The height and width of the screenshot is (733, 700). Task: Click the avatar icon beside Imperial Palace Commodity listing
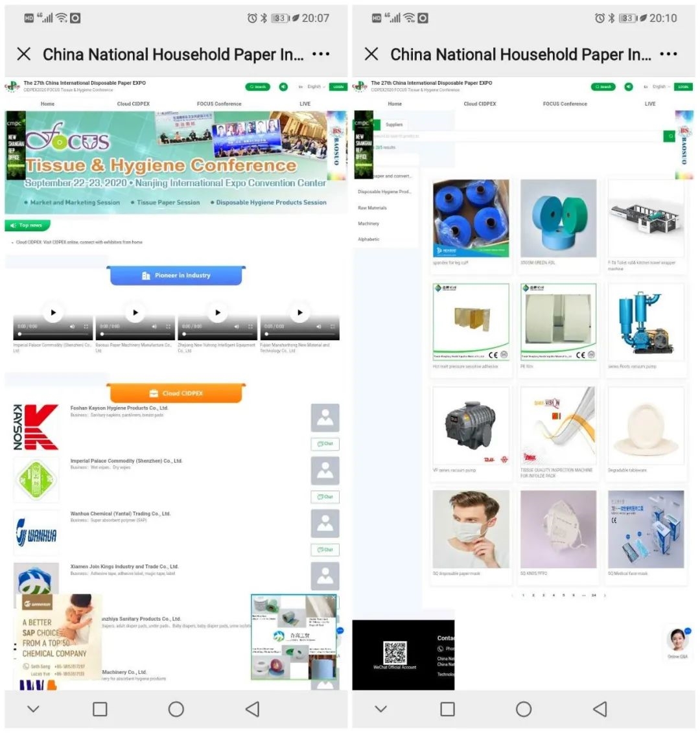point(325,471)
